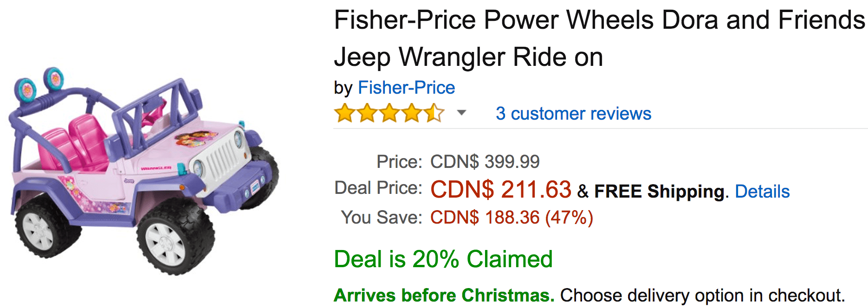
Task: Click the Deal is 20% Claimed text
Action: pyautogui.click(x=443, y=259)
